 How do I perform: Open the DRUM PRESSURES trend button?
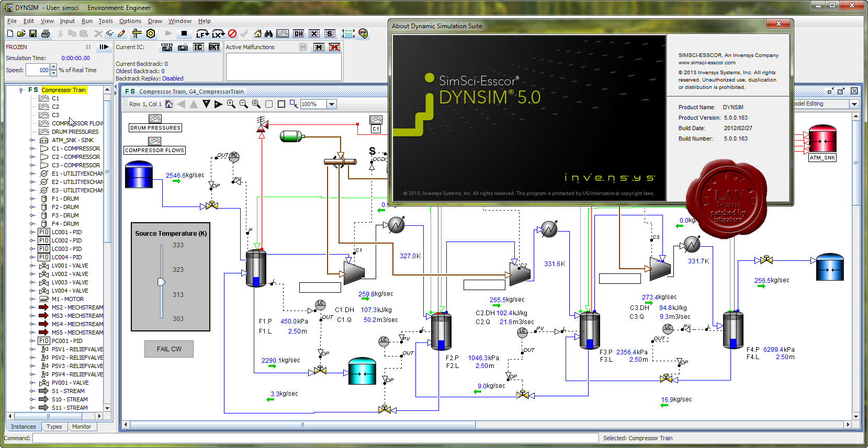(155, 128)
